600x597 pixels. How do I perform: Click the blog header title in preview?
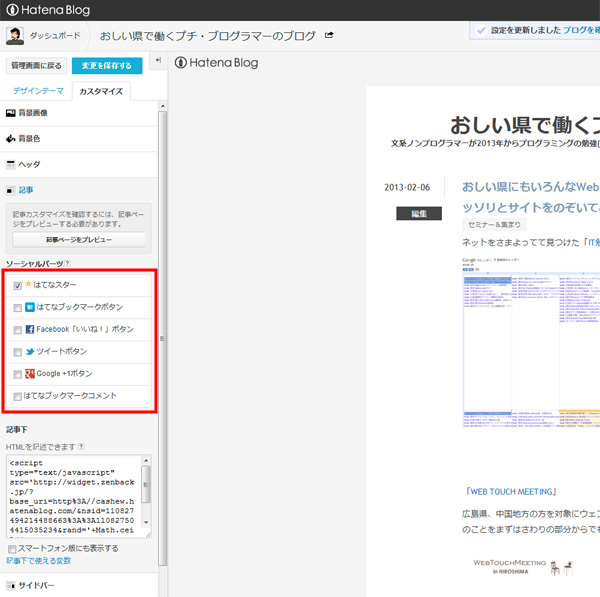[x=525, y=126]
